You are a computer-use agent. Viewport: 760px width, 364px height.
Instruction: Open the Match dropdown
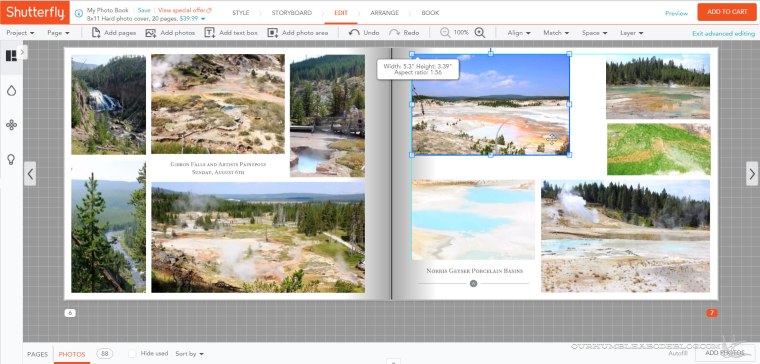click(555, 33)
